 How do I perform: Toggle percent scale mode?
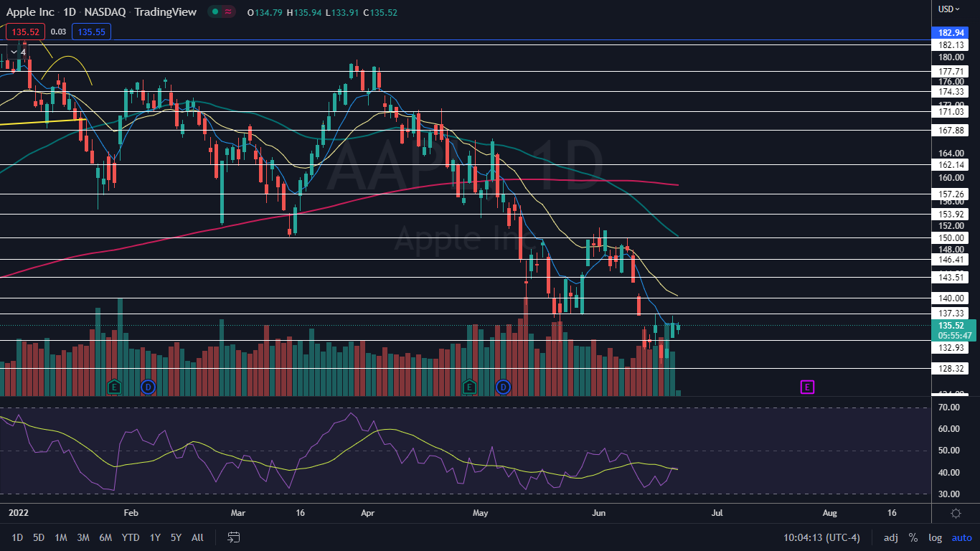tap(913, 537)
